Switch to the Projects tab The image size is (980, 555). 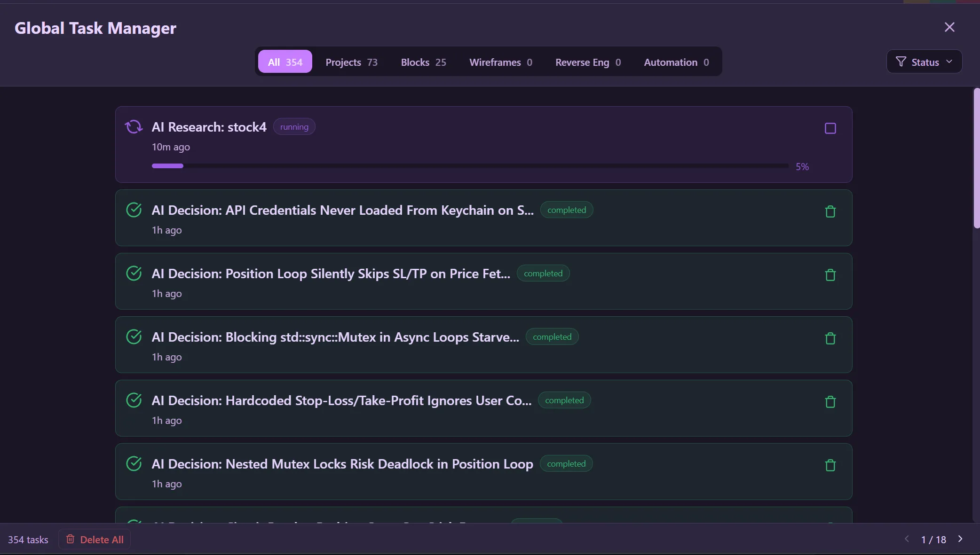351,62
